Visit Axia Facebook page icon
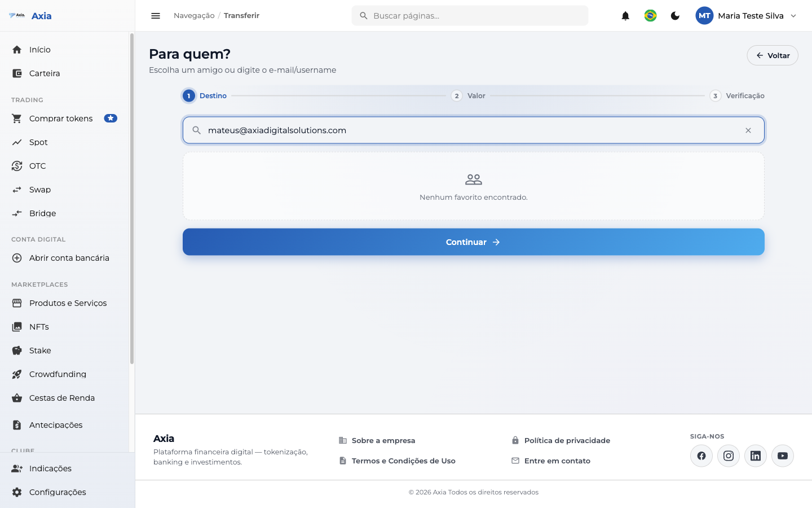This screenshot has width=812, height=508. pos(701,456)
